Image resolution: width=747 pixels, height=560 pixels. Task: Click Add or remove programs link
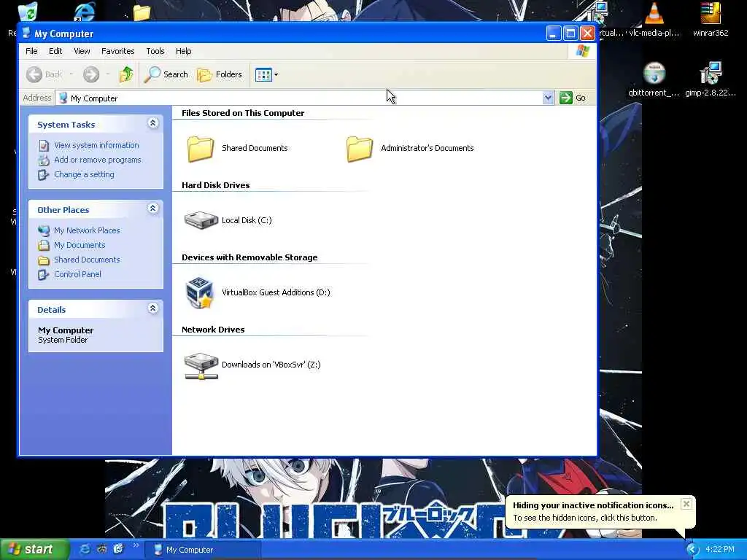[98, 160]
